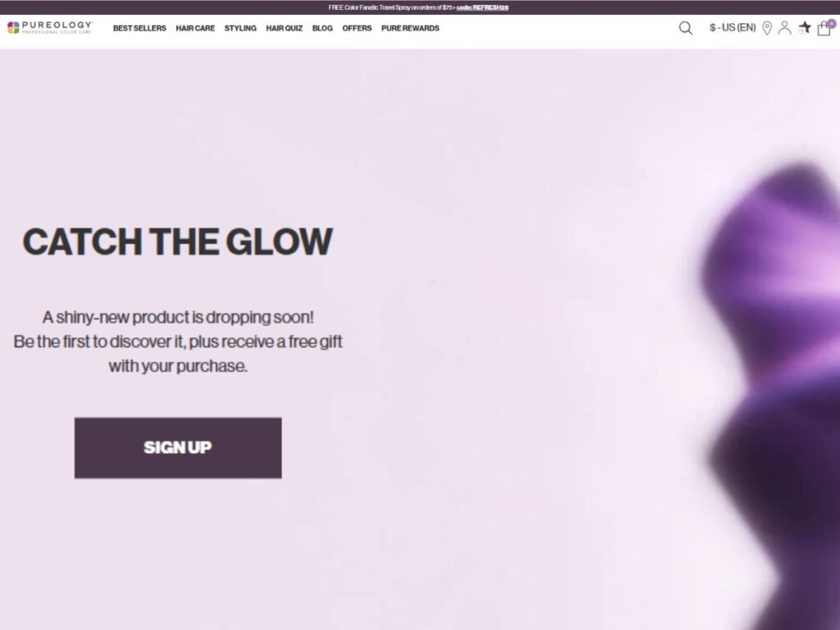Open the account profile icon
The width and height of the screenshot is (840, 630).
point(784,28)
